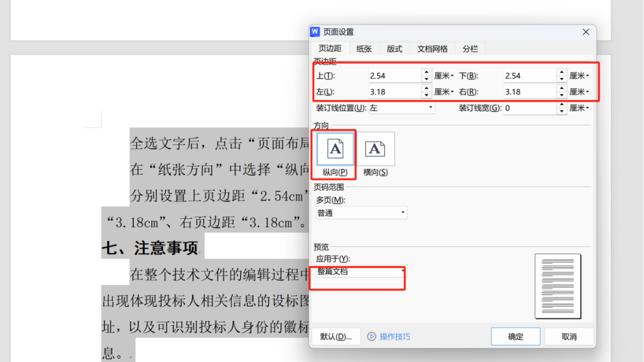Switch to the 纸张 tab

[x=364, y=49]
